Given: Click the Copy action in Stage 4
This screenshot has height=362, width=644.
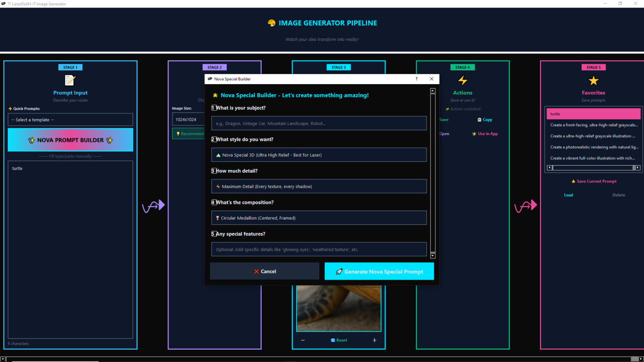Looking at the screenshot, I should [484, 120].
